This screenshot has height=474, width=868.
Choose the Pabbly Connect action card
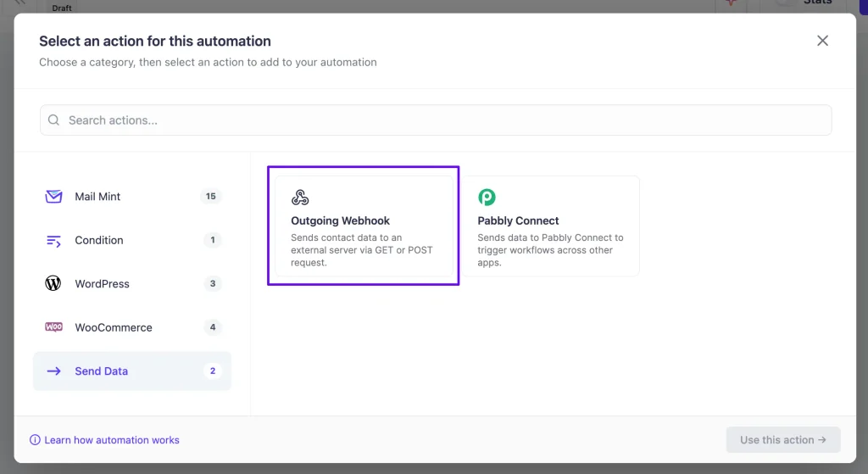pos(551,226)
